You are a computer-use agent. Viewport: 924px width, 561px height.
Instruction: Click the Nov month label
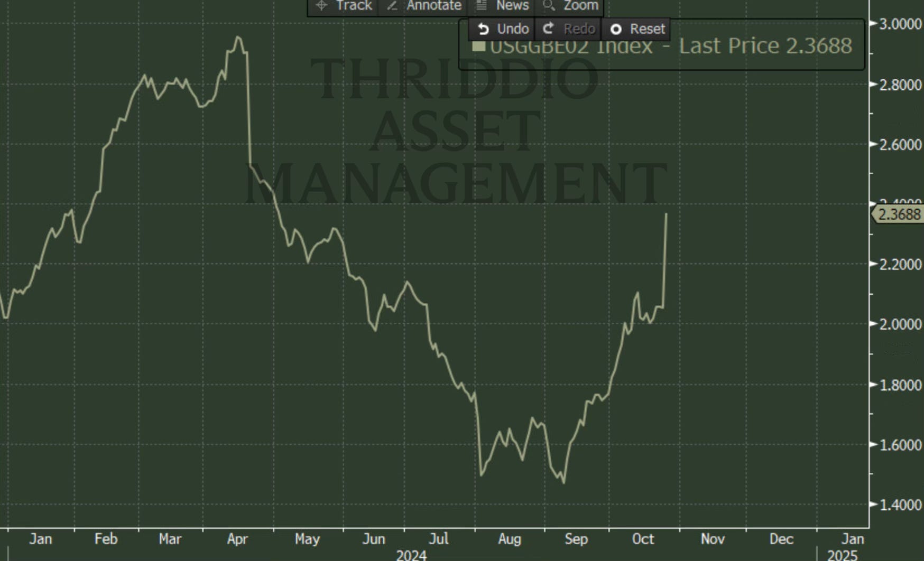[x=713, y=539]
